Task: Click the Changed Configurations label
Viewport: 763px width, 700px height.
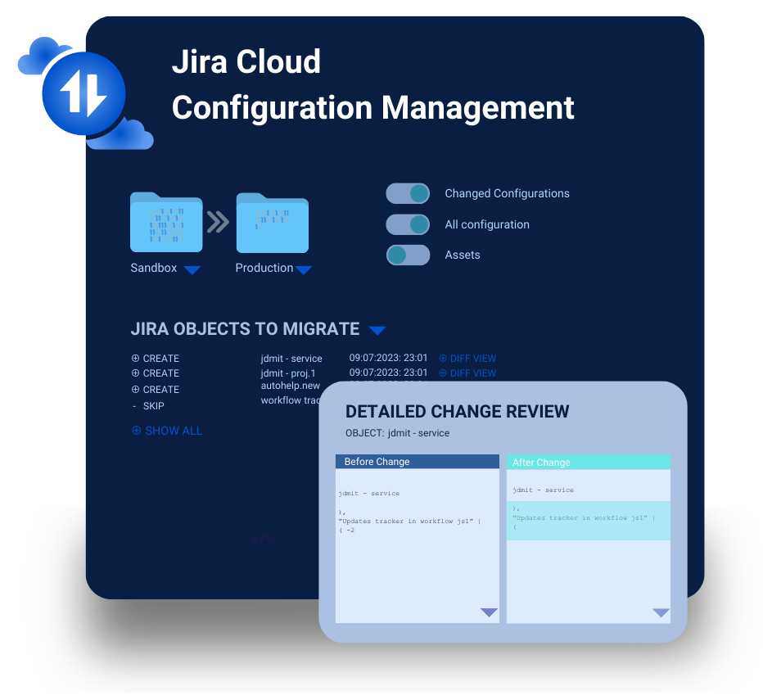Action: [507, 193]
